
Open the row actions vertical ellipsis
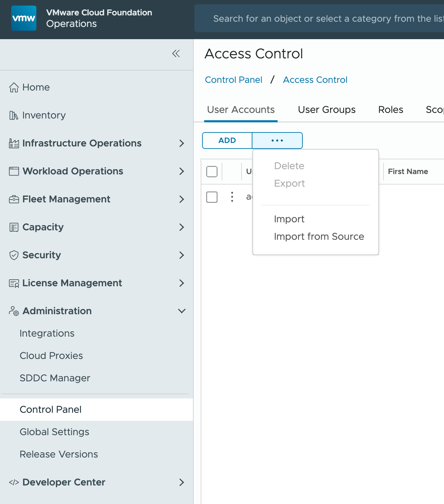click(x=232, y=197)
